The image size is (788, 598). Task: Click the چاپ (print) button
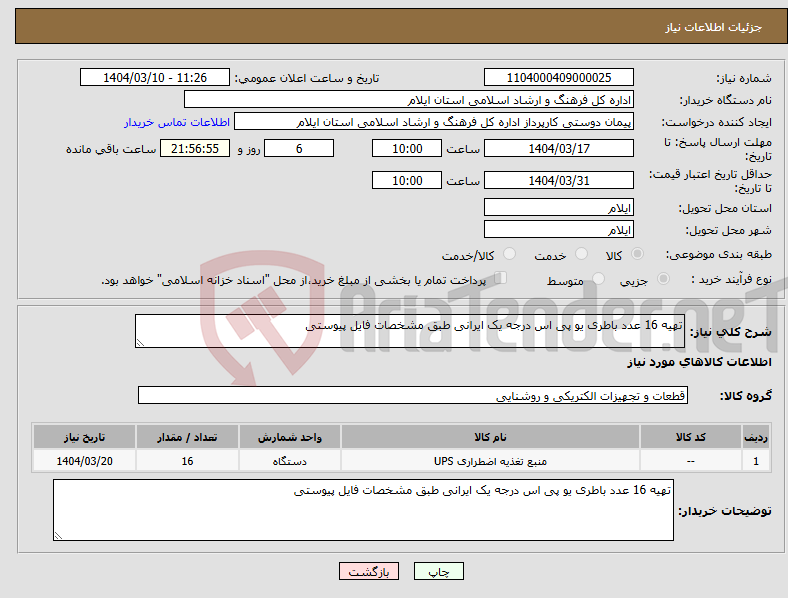438,571
